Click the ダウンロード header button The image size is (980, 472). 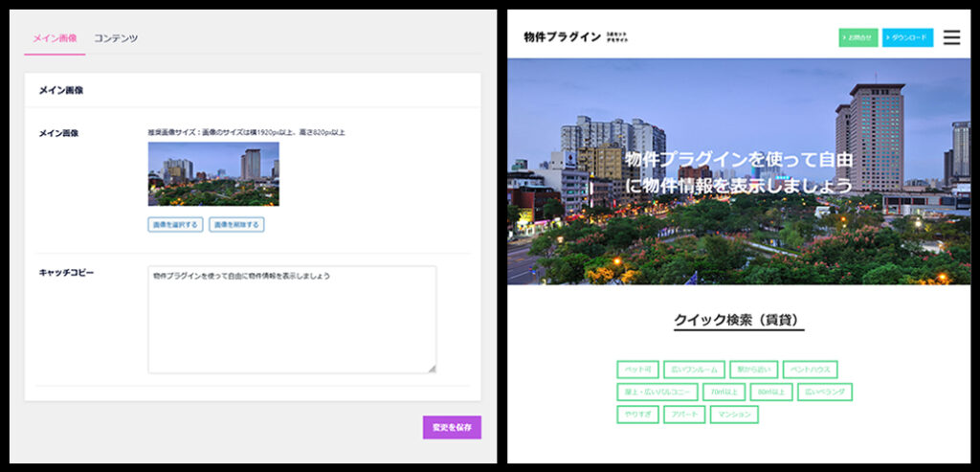tap(907, 37)
